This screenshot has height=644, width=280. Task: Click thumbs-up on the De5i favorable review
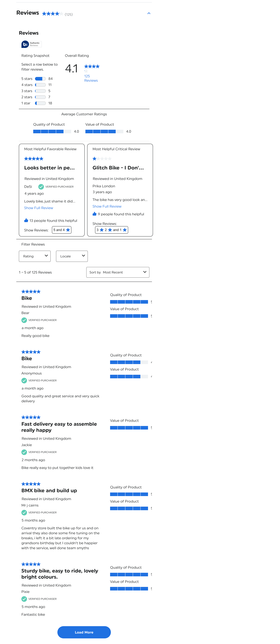pyautogui.click(x=26, y=220)
